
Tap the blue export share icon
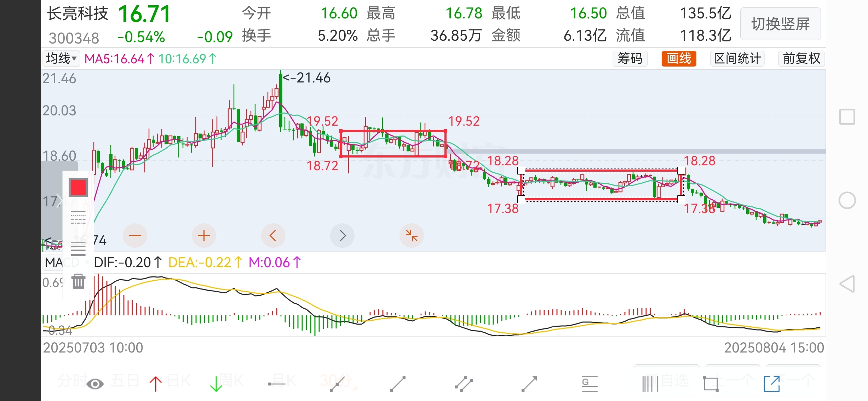pos(772,384)
